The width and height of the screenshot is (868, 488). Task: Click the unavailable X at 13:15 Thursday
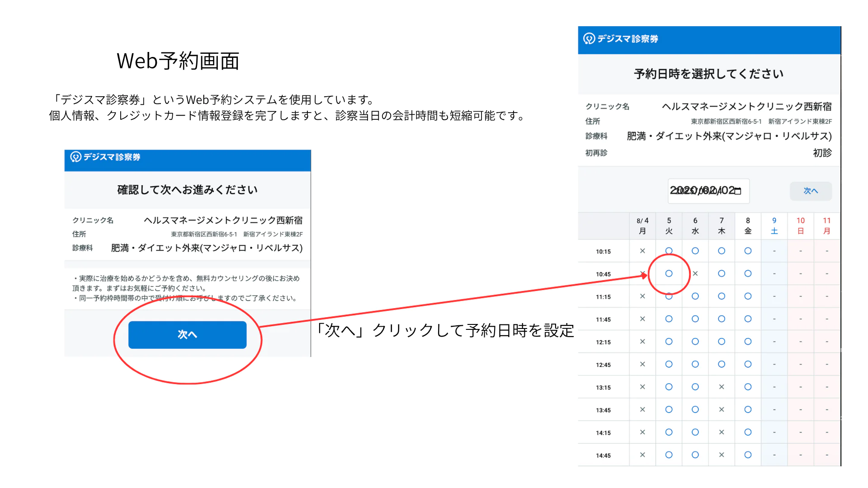(722, 387)
